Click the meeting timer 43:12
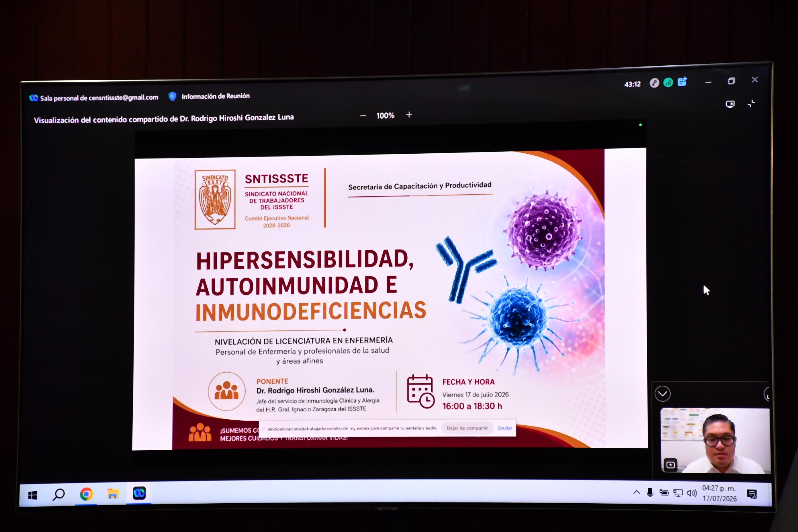The image size is (798, 532). (632, 84)
